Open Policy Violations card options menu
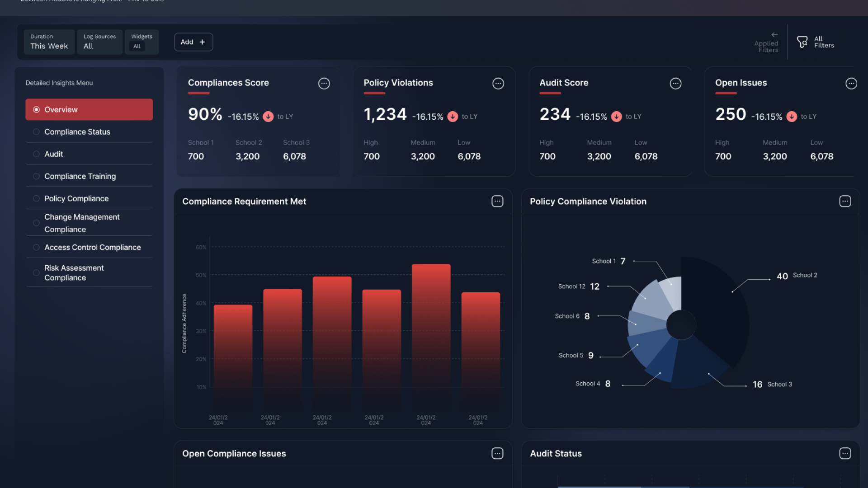The height and width of the screenshot is (488, 868). point(498,84)
